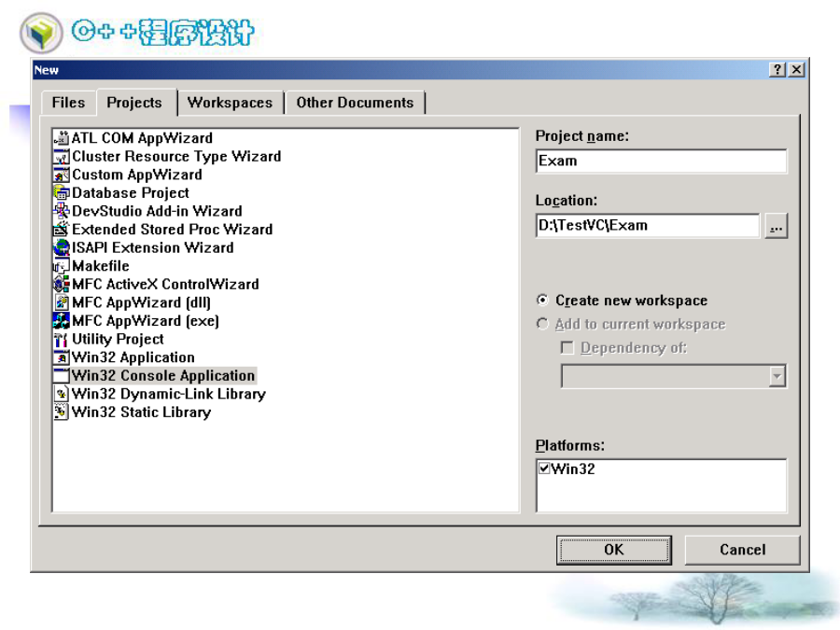Click the Win32 Console Application icon
Image resolution: width=840 pixels, height=630 pixels.
[62, 375]
